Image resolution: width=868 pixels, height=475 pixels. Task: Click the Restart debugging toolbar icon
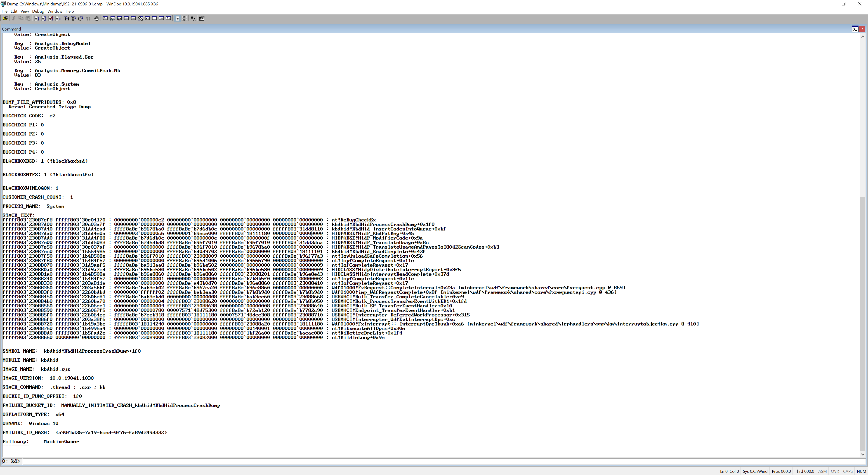coord(44,19)
